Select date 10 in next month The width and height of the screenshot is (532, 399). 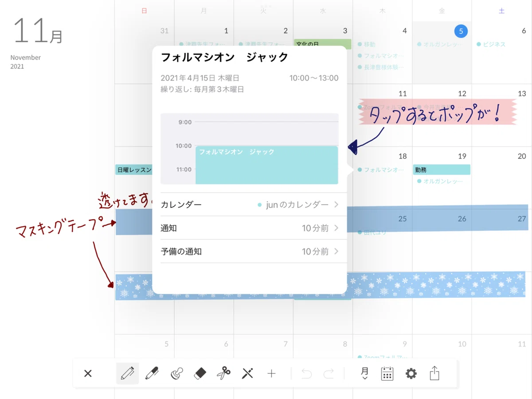click(462, 344)
